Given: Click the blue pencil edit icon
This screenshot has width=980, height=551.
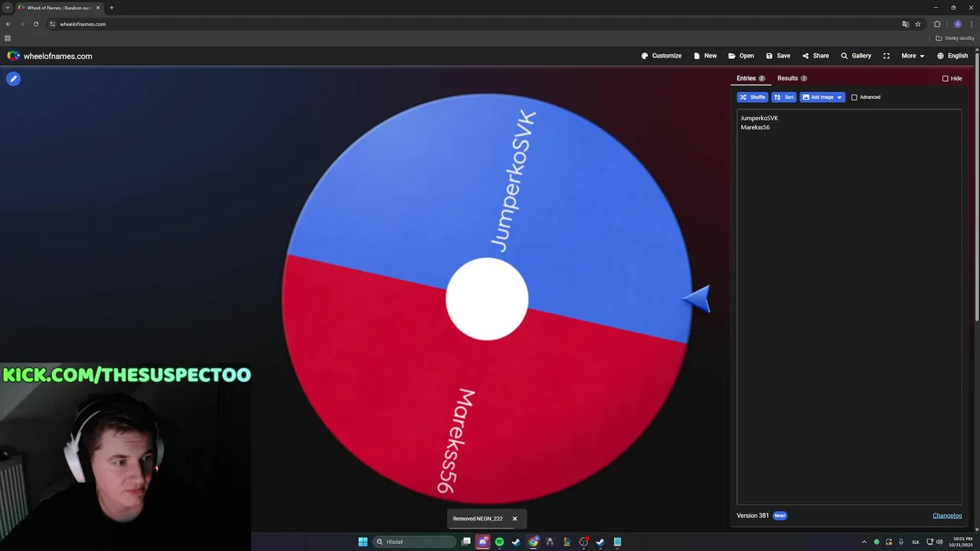Looking at the screenshot, I should coord(13,78).
